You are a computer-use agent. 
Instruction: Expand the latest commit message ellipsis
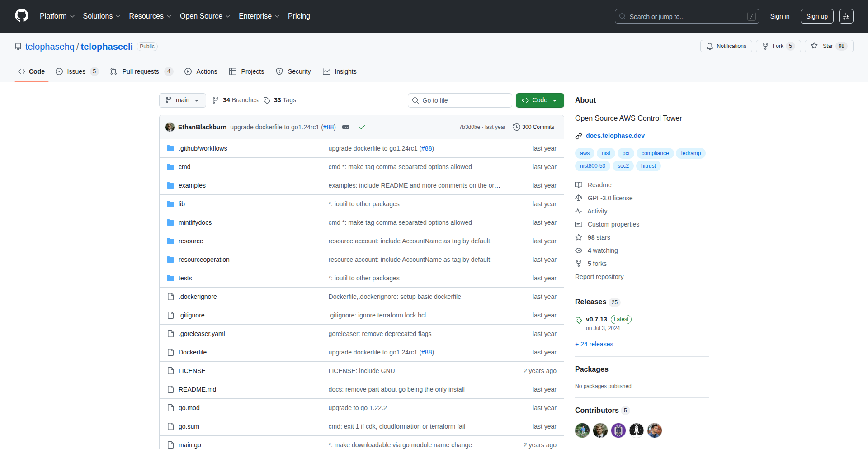346,127
